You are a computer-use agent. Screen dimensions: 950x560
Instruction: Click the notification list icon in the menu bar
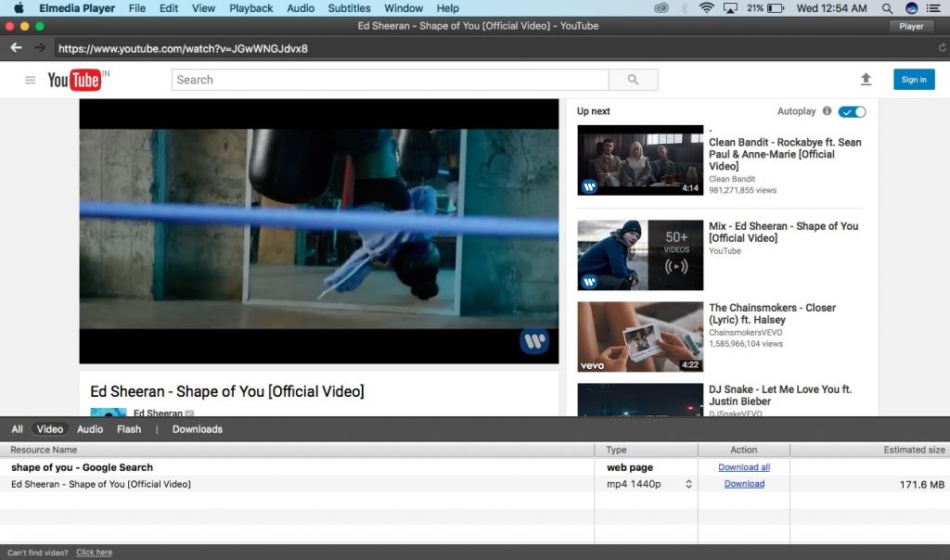(933, 8)
